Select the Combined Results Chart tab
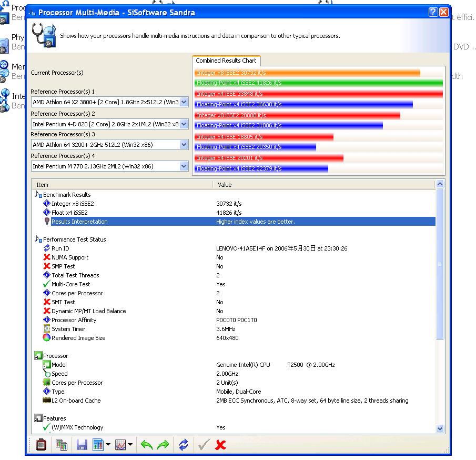The width and height of the screenshot is (476, 460). click(x=226, y=61)
